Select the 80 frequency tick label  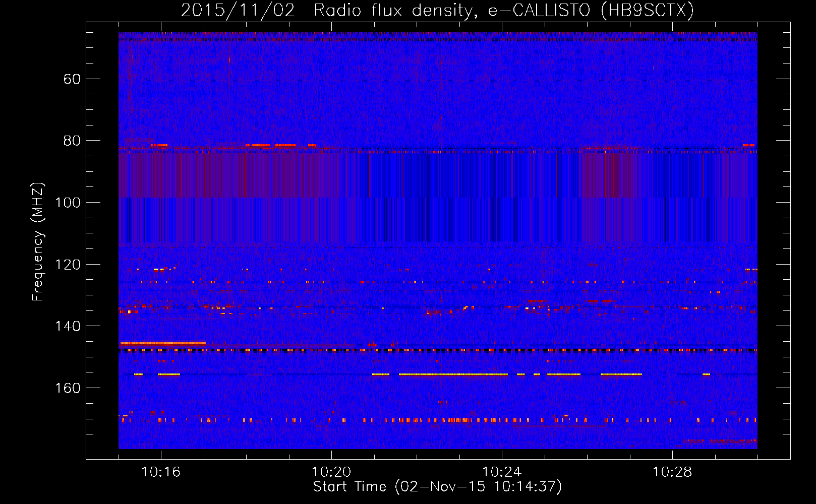point(73,141)
